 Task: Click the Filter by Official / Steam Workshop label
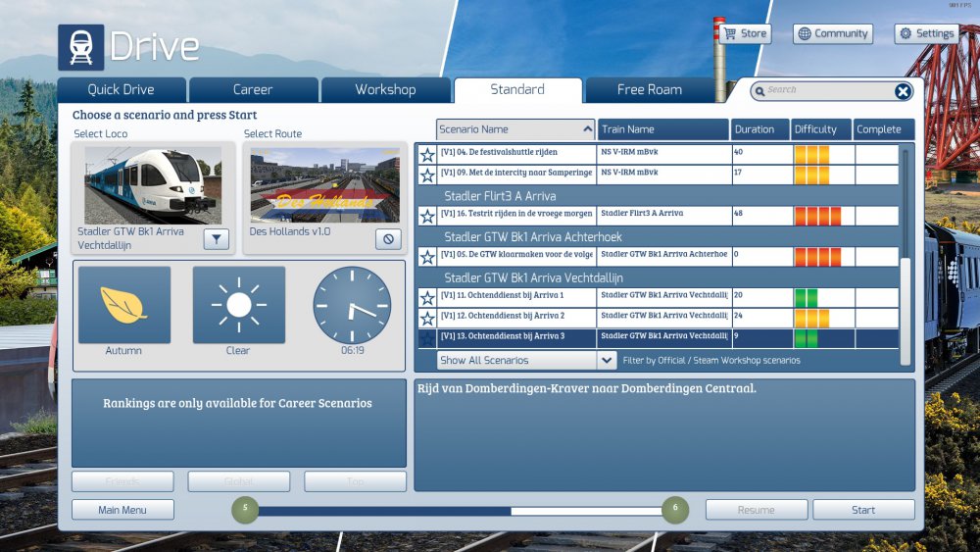pyautogui.click(x=711, y=361)
